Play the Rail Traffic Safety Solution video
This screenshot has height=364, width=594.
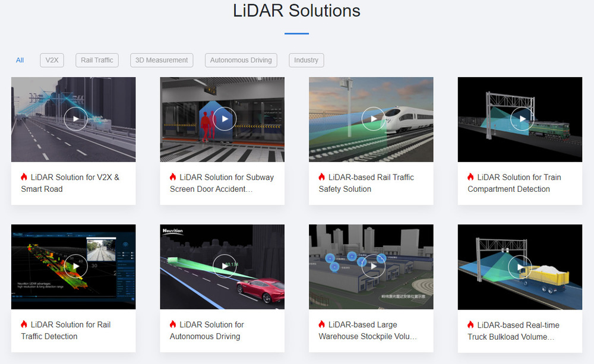(x=373, y=119)
